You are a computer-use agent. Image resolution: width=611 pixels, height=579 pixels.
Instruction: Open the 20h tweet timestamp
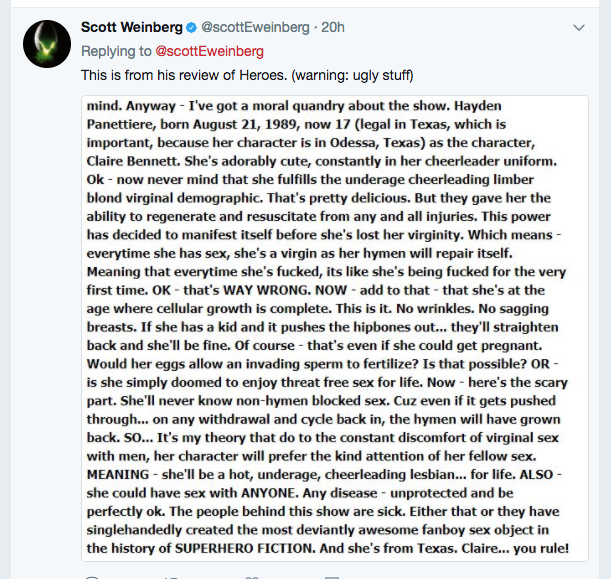coord(333,28)
